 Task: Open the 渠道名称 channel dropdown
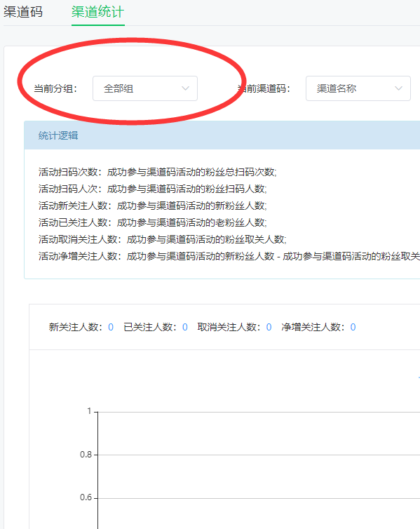click(358, 88)
